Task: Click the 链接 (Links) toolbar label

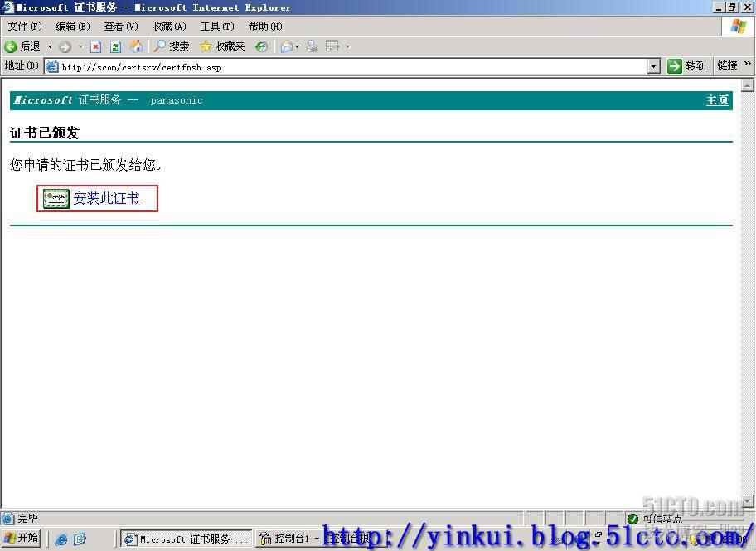Action: pyautogui.click(x=727, y=65)
